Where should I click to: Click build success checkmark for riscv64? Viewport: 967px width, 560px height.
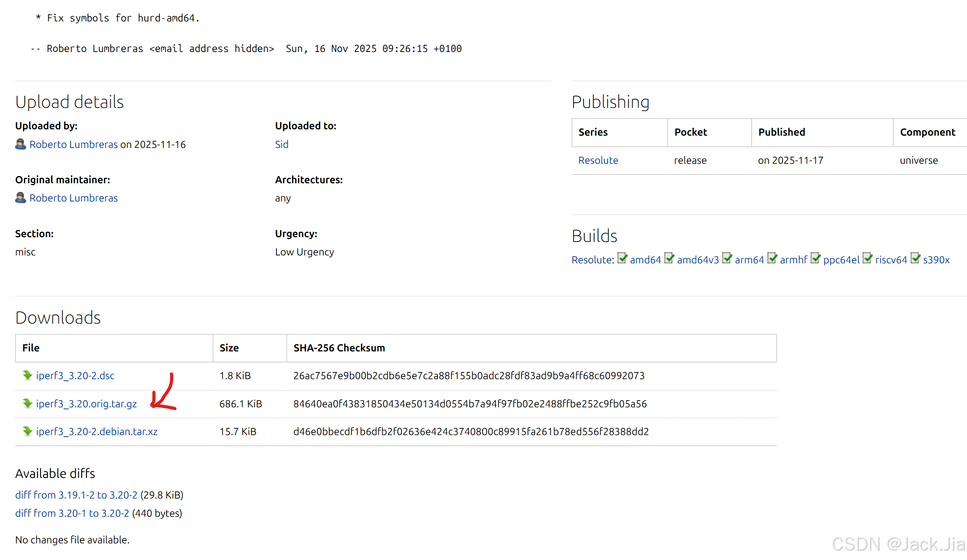pyautogui.click(x=867, y=259)
